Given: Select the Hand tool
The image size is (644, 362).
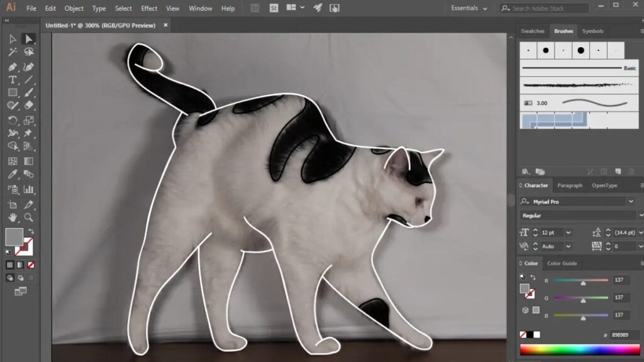Looking at the screenshot, I should click(x=13, y=217).
